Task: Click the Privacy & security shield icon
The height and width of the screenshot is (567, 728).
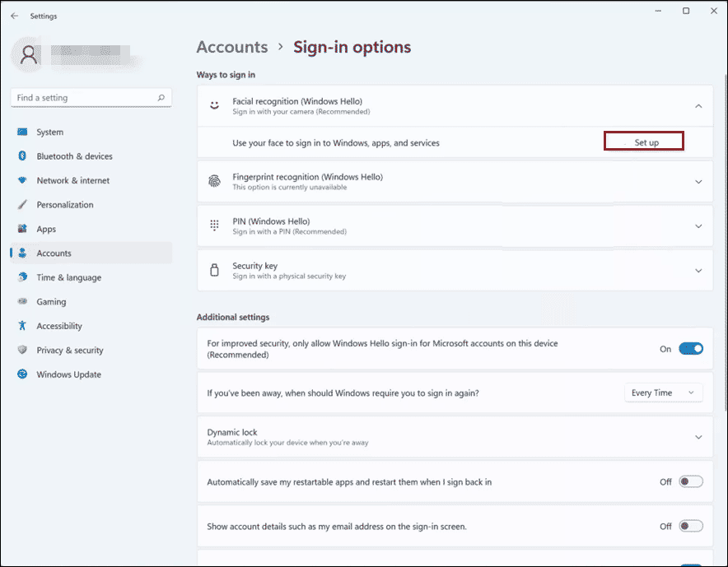Action: (22, 350)
